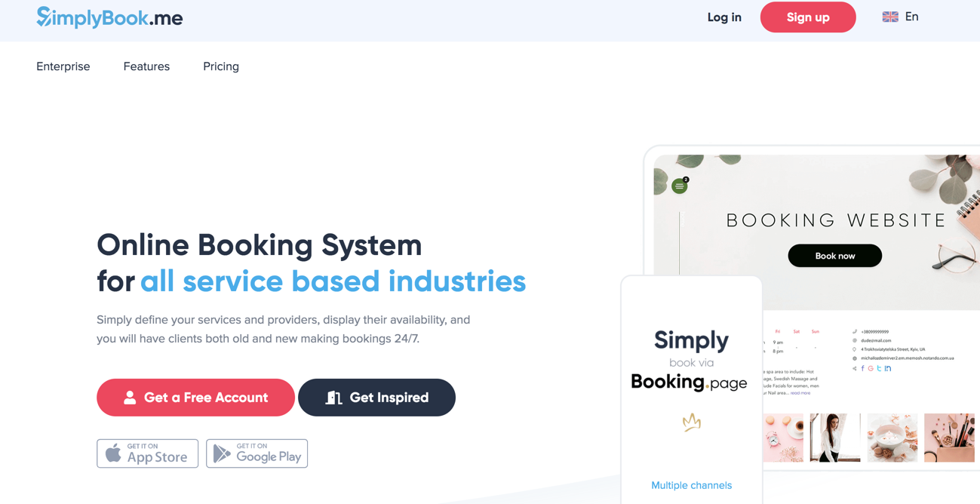Open the App Store download badge
The image size is (980, 504).
tap(147, 453)
